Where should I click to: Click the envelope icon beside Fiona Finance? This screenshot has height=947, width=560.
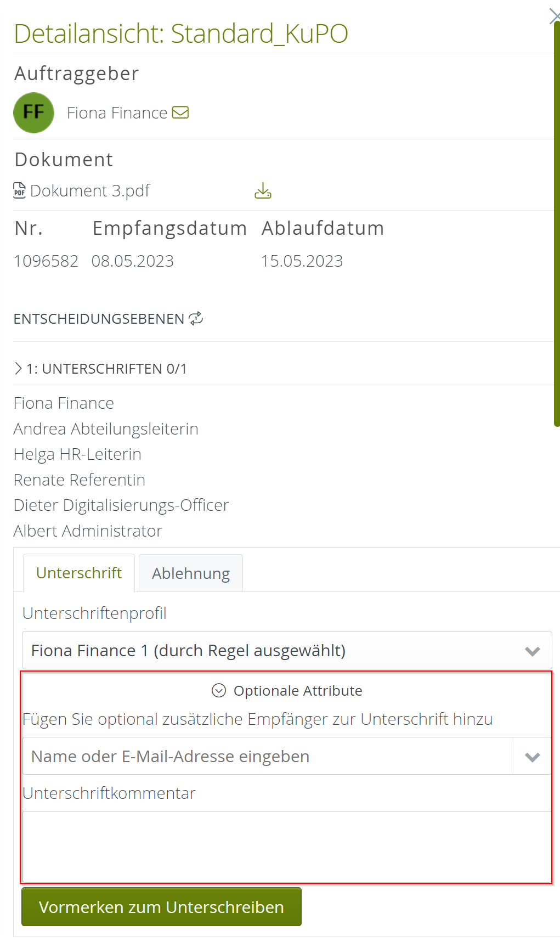(180, 112)
